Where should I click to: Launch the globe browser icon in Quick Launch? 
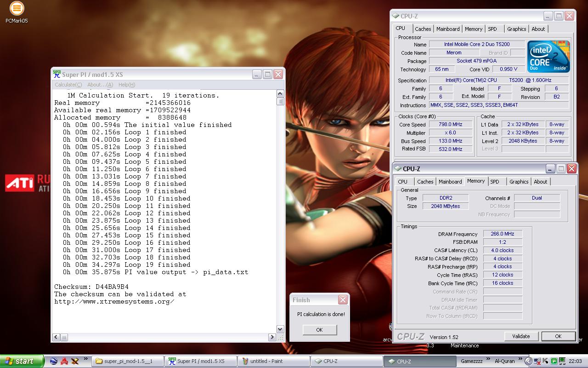[54, 361]
